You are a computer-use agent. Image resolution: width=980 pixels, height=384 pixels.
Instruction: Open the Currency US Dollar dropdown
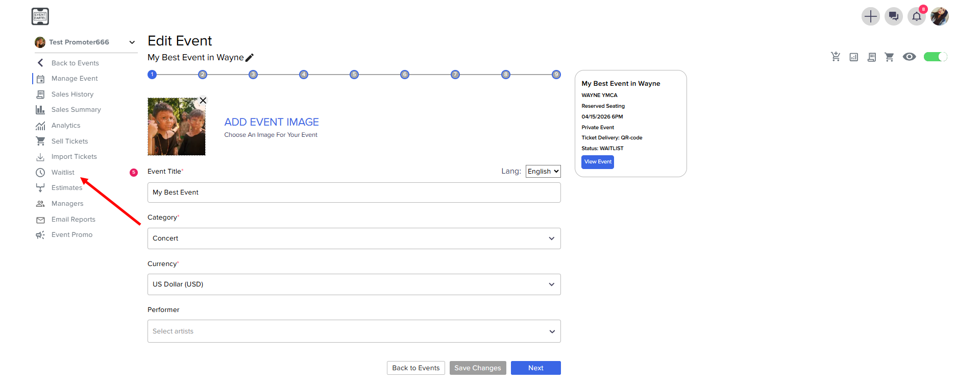click(354, 284)
